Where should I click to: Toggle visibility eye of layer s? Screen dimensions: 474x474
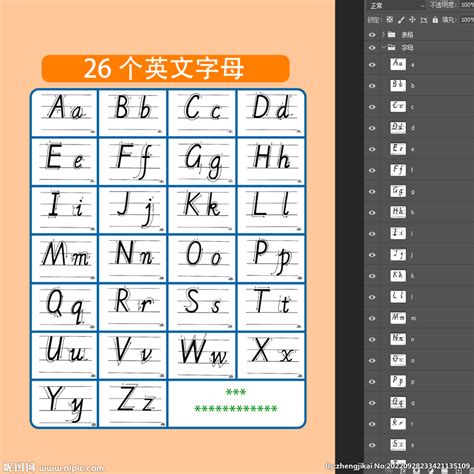click(x=372, y=445)
